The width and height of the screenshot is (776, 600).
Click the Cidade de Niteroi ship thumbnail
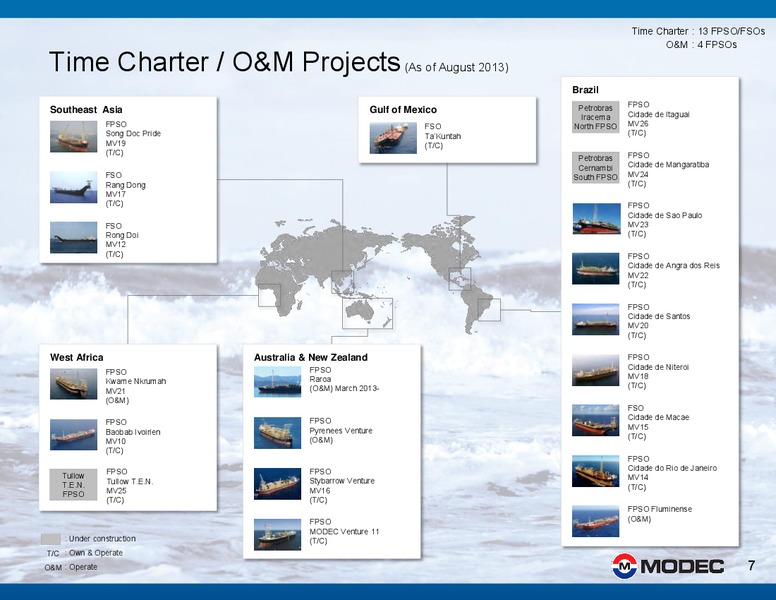(x=595, y=370)
